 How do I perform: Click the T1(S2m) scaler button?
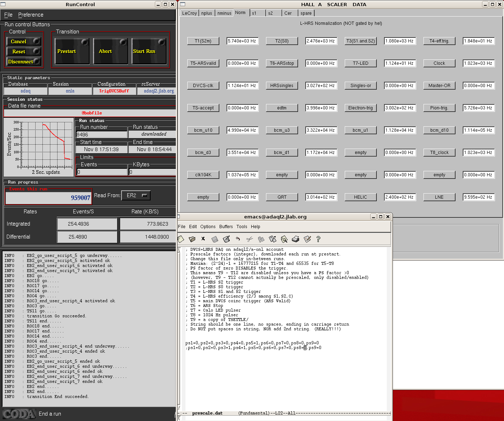pos(203,41)
